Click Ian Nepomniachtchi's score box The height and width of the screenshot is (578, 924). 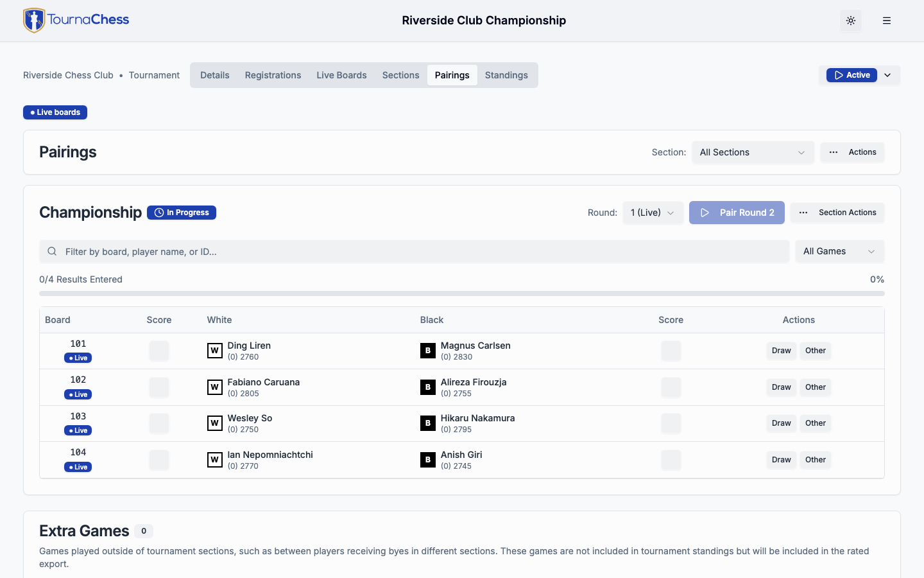tap(159, 460)
